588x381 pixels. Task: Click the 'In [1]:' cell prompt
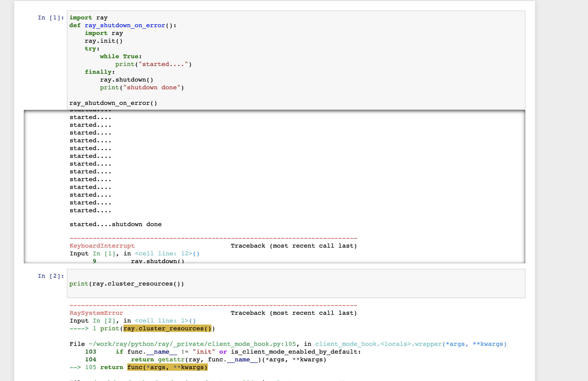tap(51, 18)
